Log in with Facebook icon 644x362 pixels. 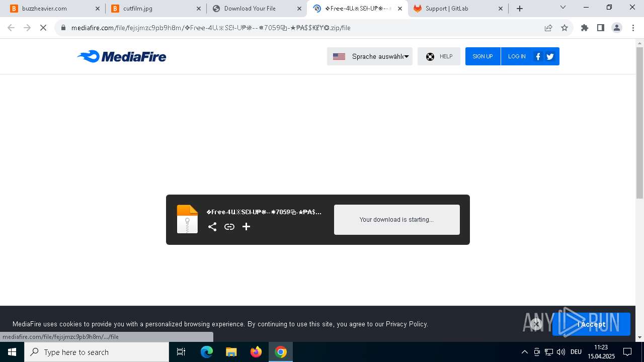pyautogui.click(x=538, y=56)
